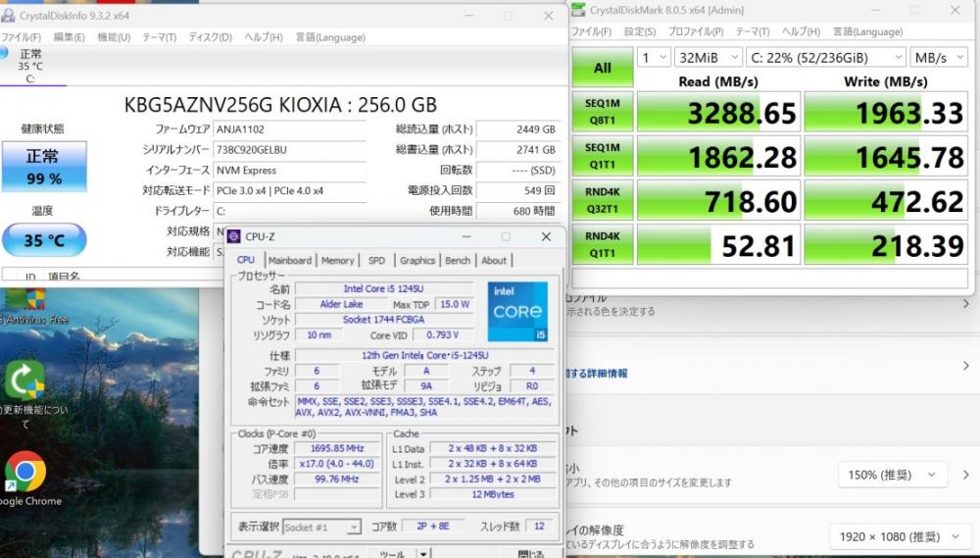The image size is (980, 558).
Task: Open the Socket #1 selection dropdown in CPU-Z
Action: [x=321, y=527]
